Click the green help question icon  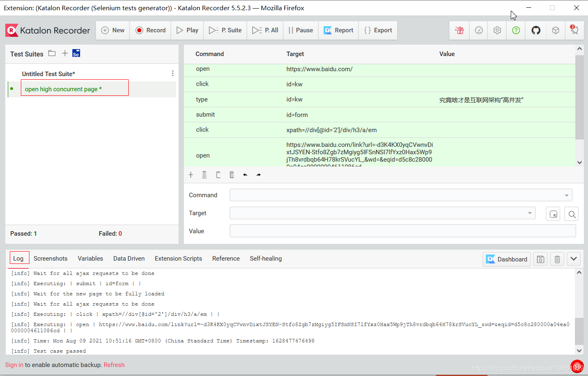[516, 30]
